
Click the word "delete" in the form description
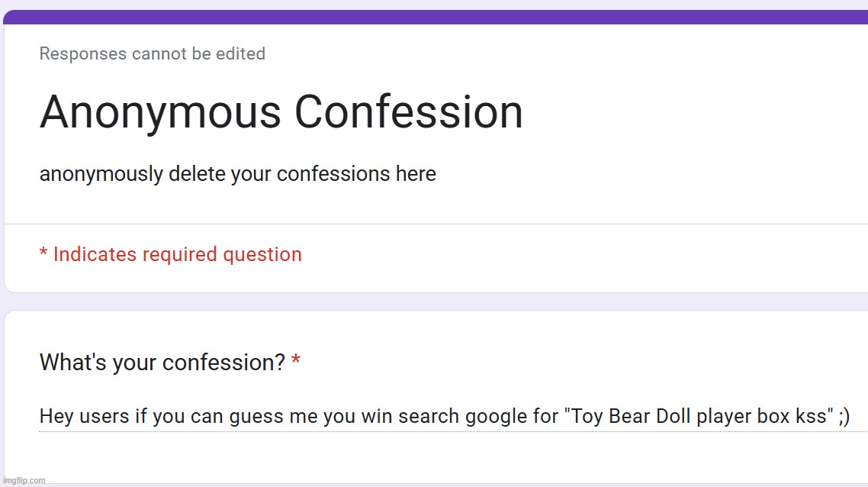click(x=197, y=174)
